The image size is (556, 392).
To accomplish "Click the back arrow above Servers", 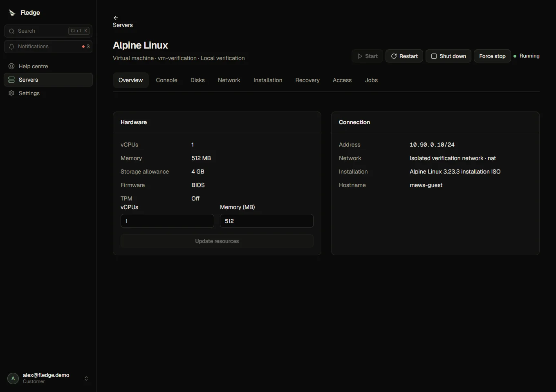I will (x=116, y=18).
